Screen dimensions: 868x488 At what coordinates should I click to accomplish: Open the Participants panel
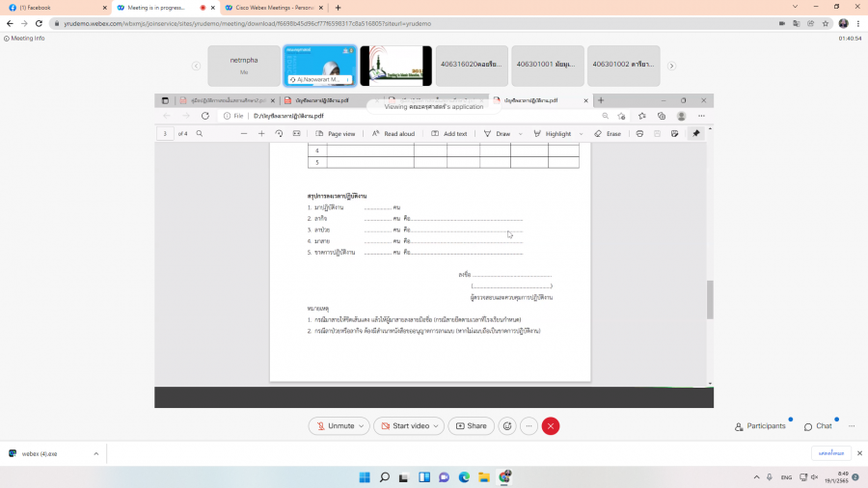[x=760, y=426]
